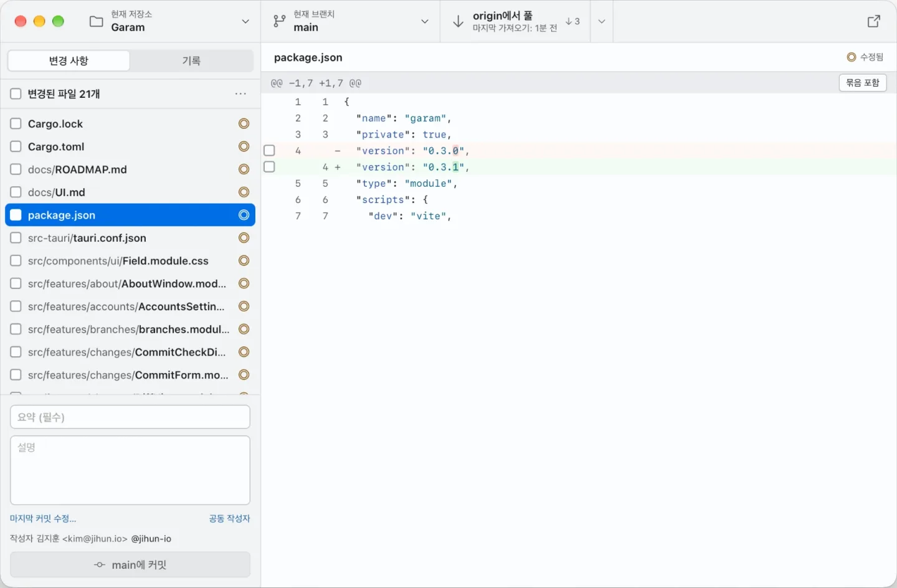The height and width of the screenshot is (588, 897).
Task: Check the docs/UI.md file checkbox
Action: click(x=16, y=192)
